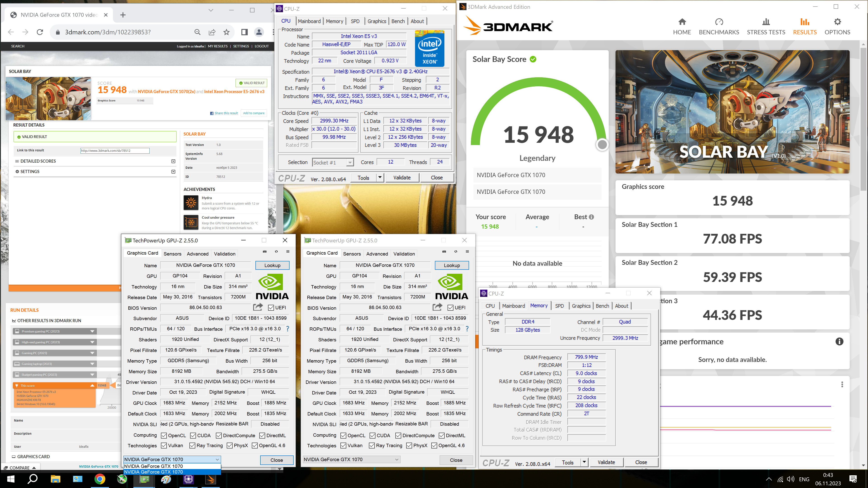Click the Chrome profile avatar icon
The height and width of the screenshot is (488, 868).
tap(259, 32)
